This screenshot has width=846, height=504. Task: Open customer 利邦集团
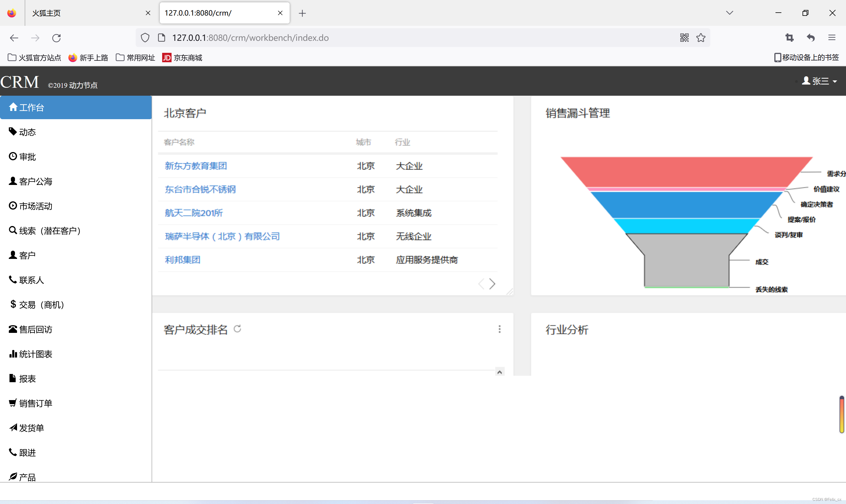182,260
